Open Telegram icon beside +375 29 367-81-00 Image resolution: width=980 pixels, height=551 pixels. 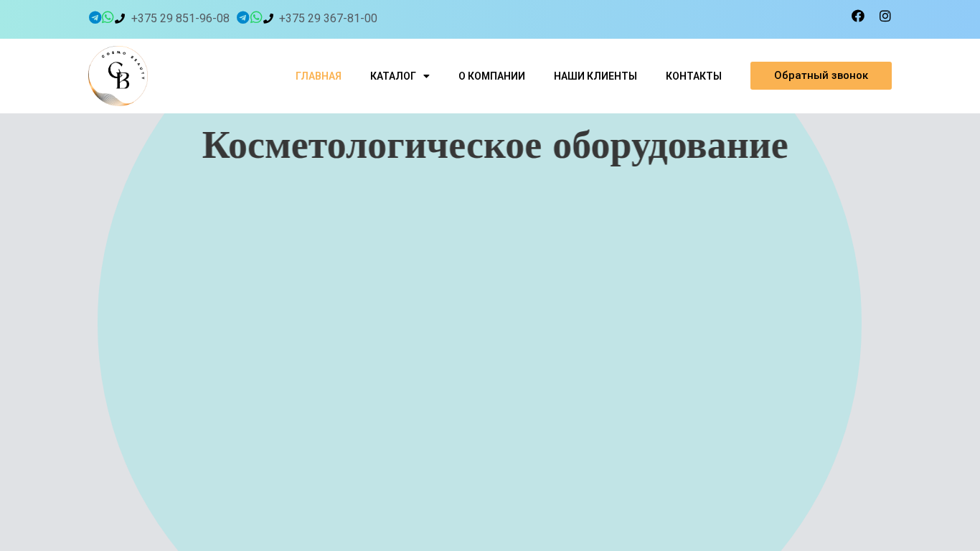pyautogui.click(x=243, y=17)
